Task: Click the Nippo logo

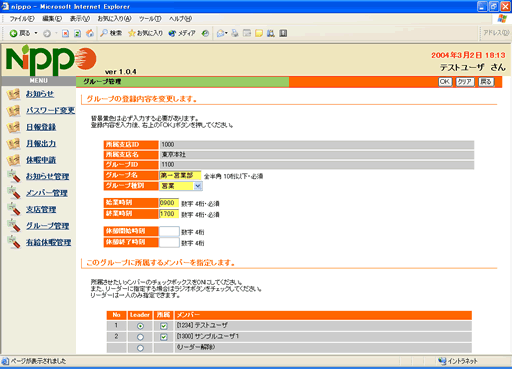Action: (x=51, y=60)
